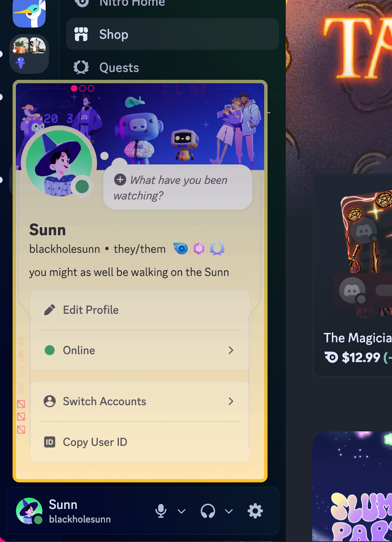392x542 pixels.
Task: Click the Nitro badge on profile
Action: (x=181, y=249)
